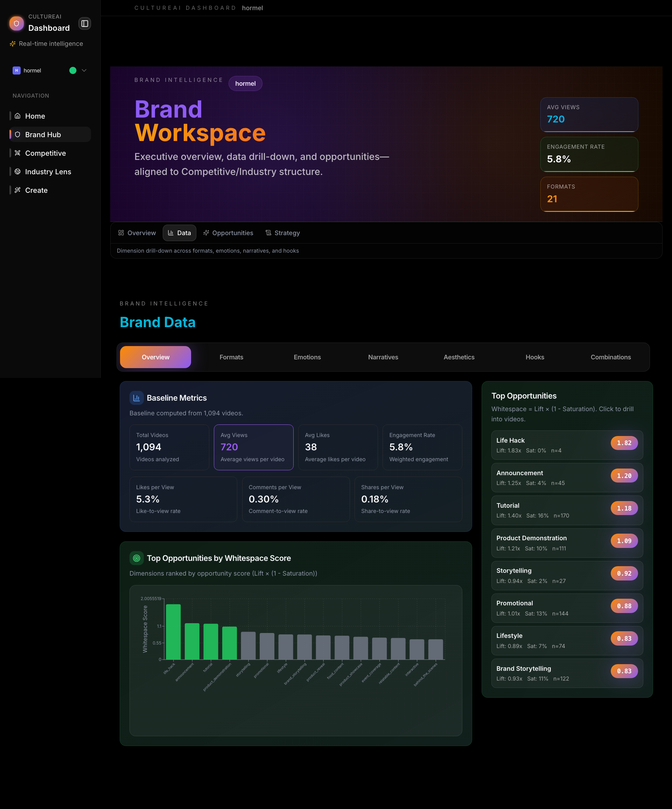Click the sparkle icon beside Real-time intelligence
Viewport: 672px width, 809px height.
pyautogui.click(x=12, y=43)
